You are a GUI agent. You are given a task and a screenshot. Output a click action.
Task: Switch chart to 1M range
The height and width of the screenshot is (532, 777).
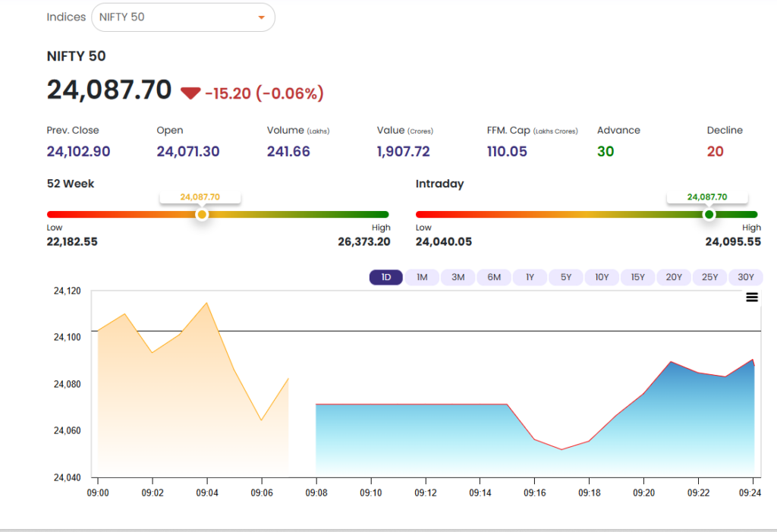click(422, 277)
